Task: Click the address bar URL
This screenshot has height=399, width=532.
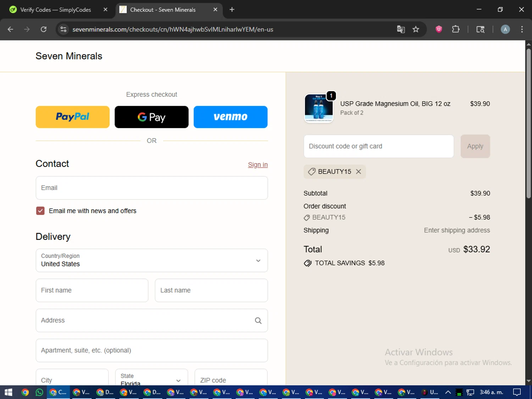Action: [x=173, y=29]
